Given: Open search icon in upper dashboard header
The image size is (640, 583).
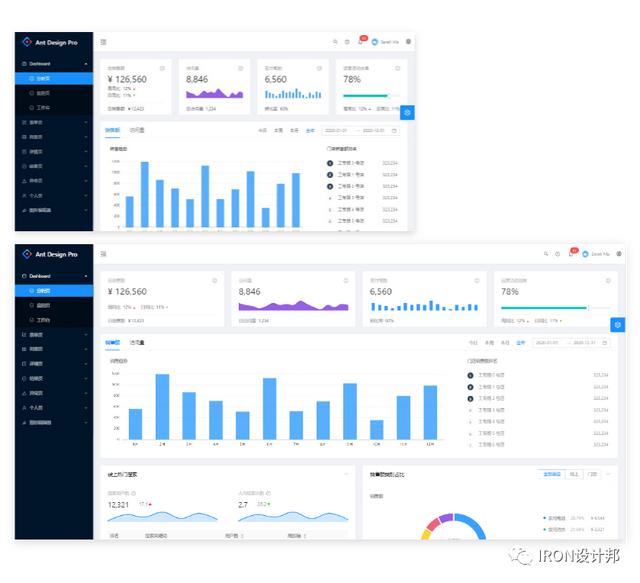Looking at the screenshot, I should click(335, 42).
